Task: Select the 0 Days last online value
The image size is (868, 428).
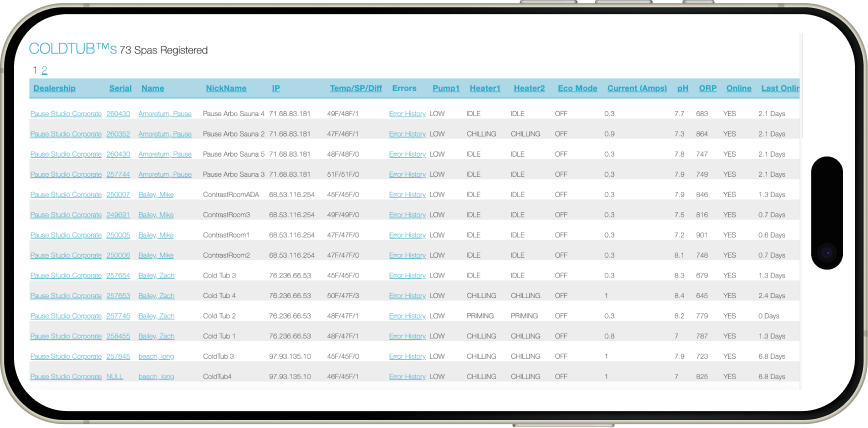Action: [769, 316]
